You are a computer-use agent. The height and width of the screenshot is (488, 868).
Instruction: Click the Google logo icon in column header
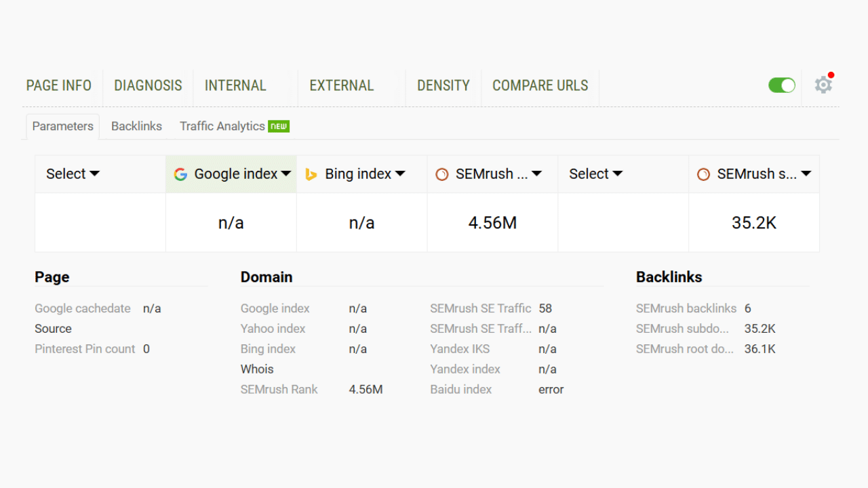click(180, 174)
